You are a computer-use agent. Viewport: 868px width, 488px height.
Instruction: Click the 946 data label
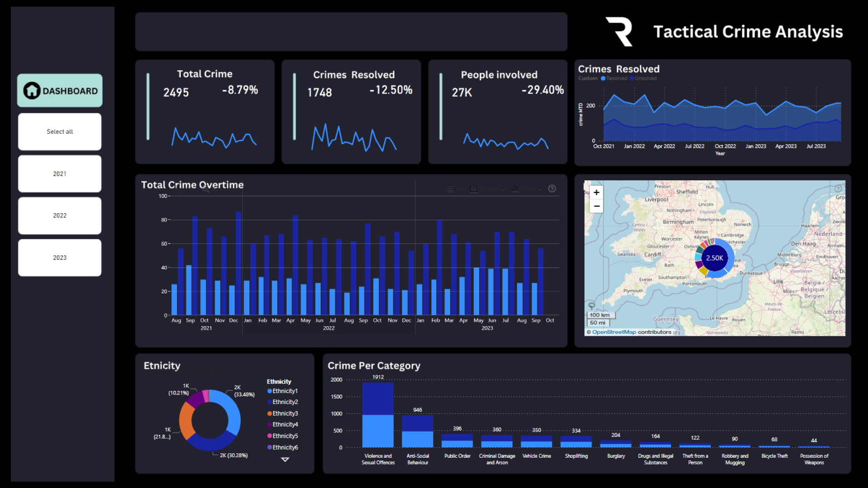coord(418,410)
